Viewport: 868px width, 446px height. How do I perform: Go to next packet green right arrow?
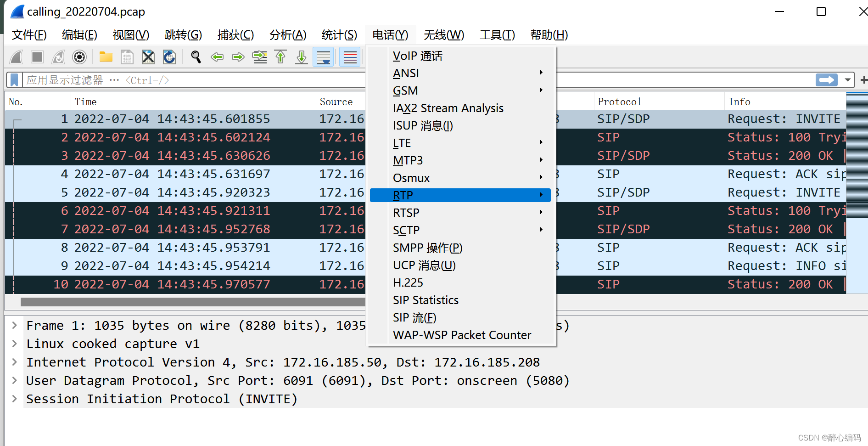pyautogui.click(x=238, y=57)
